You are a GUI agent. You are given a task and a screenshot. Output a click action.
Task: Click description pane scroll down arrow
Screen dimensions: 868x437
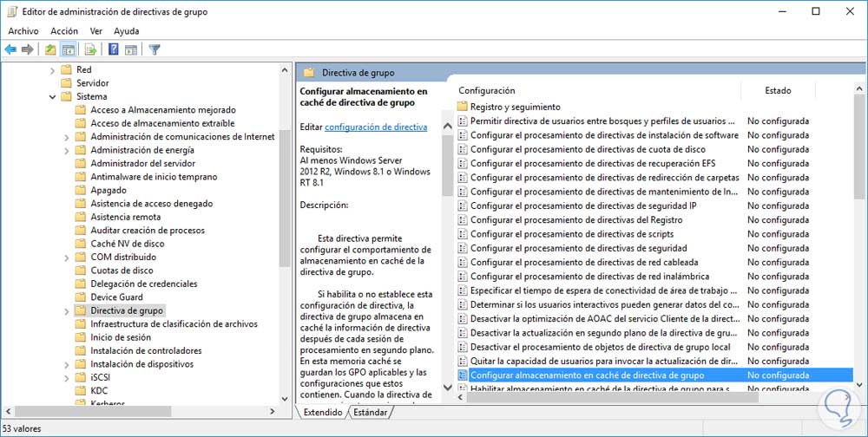[x=448, y=387]
